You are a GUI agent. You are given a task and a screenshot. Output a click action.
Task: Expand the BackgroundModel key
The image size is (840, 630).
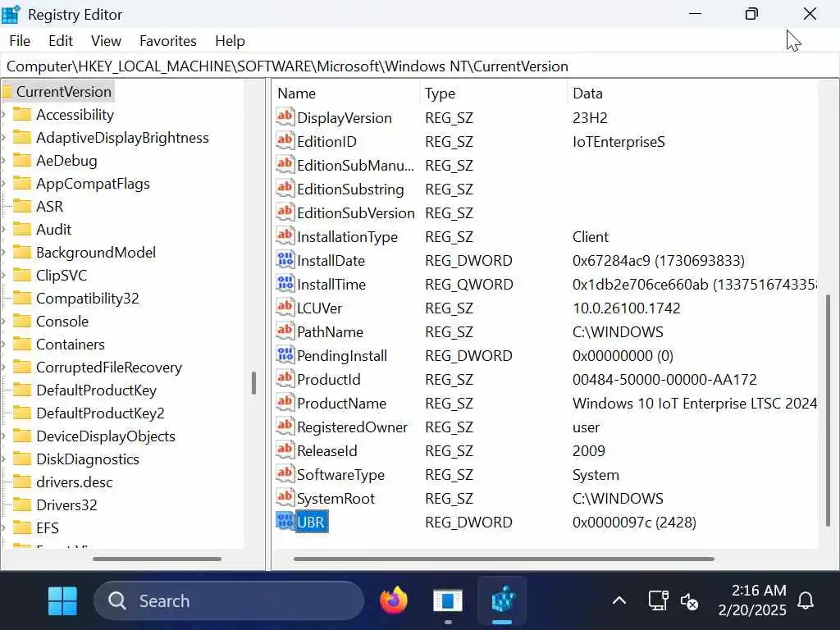tap(4, 253)
